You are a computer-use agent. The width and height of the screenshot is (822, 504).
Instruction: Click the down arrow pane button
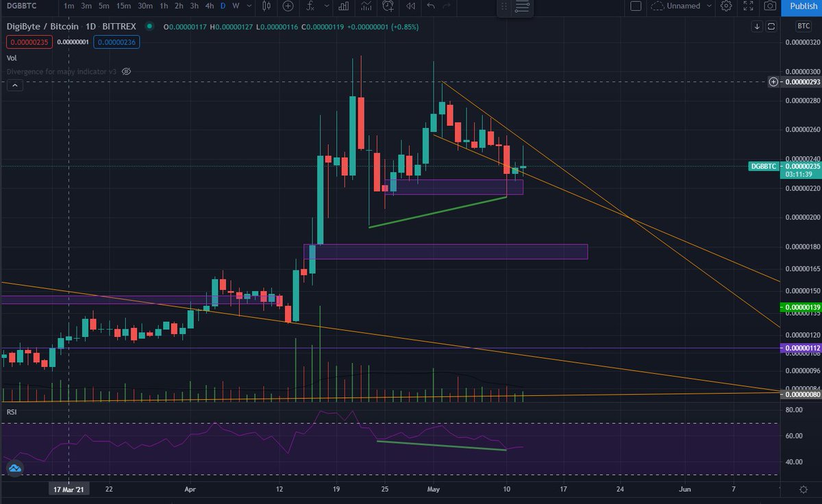(758, 27)
